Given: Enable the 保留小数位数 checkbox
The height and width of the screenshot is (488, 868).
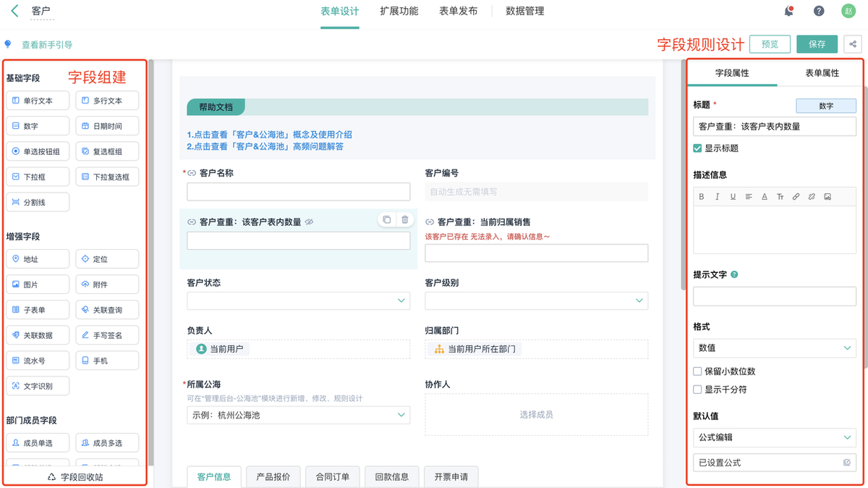Looking at the screenshot, I should pyautogui.click(x=697, y=371).
